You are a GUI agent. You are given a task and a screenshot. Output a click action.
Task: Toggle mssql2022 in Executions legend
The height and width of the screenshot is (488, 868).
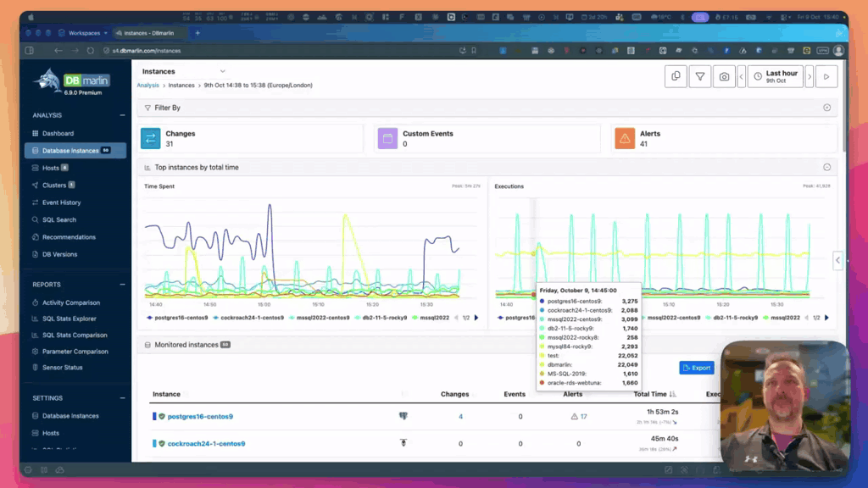[x=781, y=318]
